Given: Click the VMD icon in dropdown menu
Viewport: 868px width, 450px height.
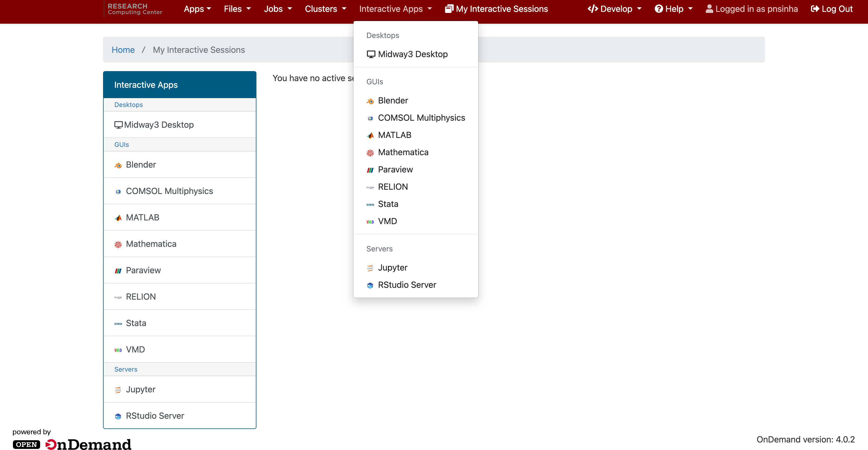Looking at the screenshot, I should coord(370,221).
